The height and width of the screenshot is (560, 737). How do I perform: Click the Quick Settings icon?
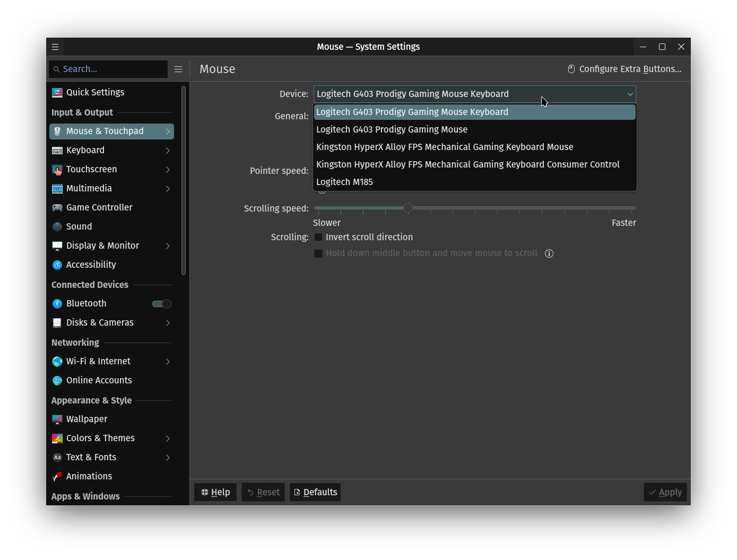[57, 93]
